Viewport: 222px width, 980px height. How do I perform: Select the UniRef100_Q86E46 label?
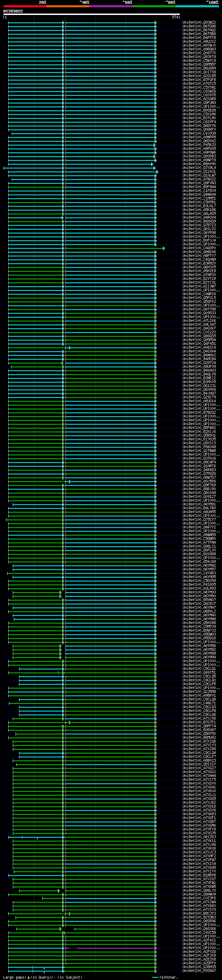coord(199,252)
